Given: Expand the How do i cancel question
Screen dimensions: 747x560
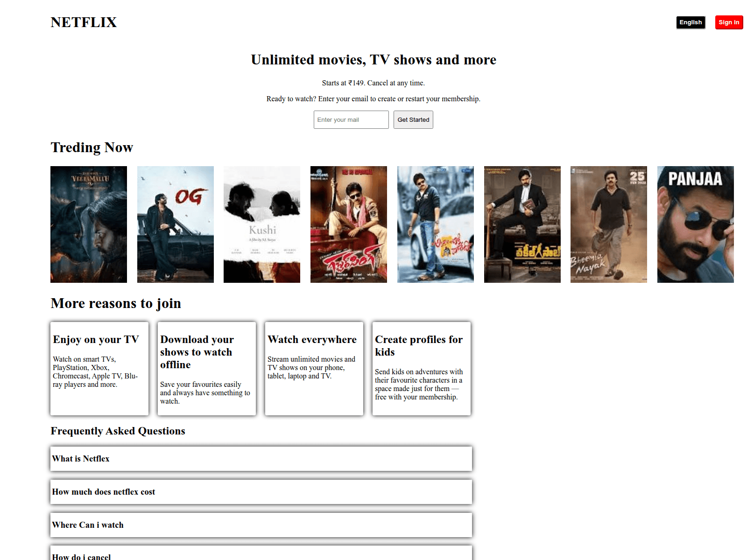Looking at the screenshot, I should (x=261, y=553).
